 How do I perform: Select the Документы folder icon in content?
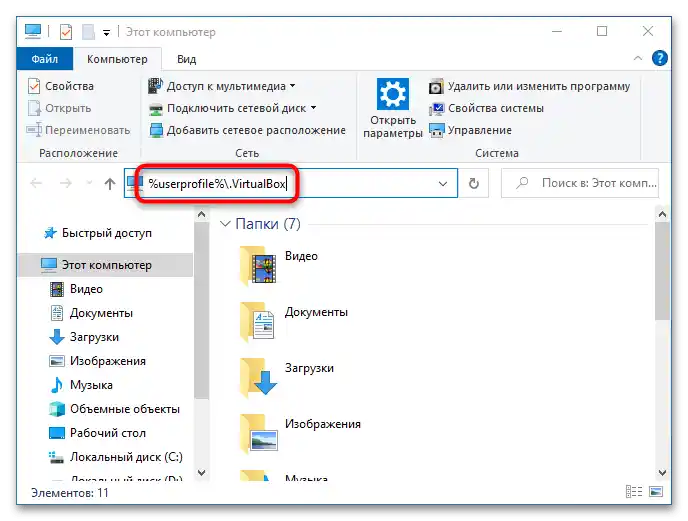[x=258, y=322]
